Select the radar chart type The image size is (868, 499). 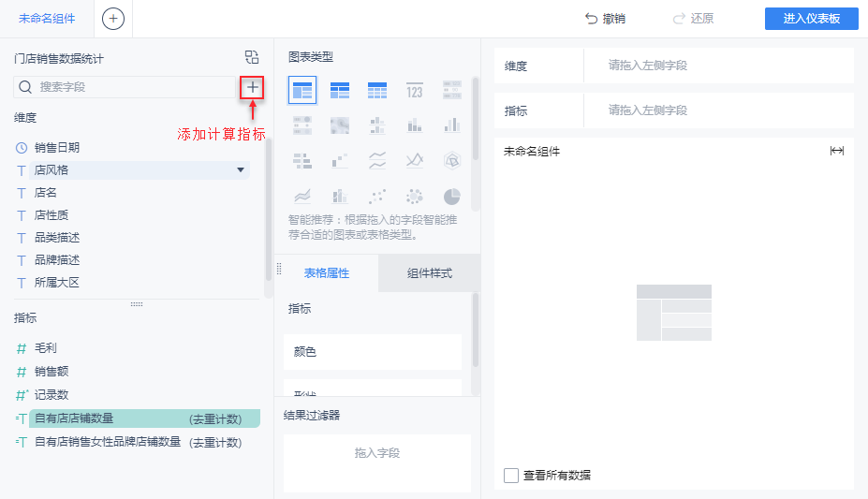click(x=452, y=161)
